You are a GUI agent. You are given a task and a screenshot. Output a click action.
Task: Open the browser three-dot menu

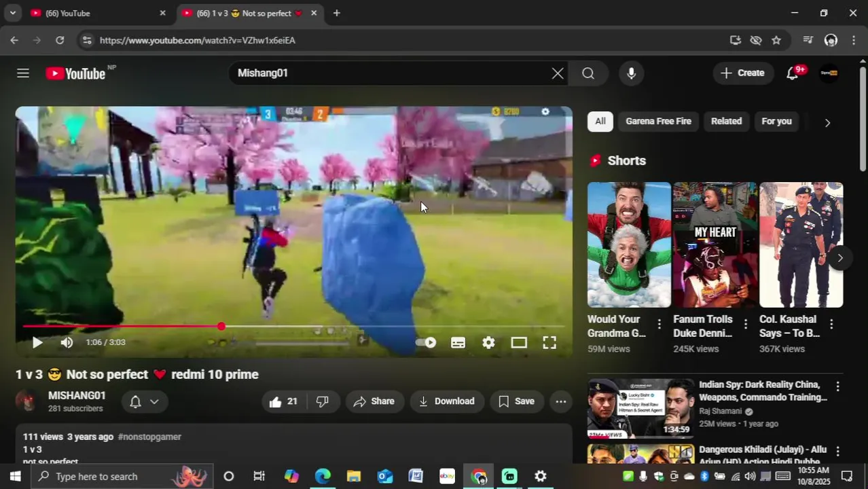click(x=854, y=40)
